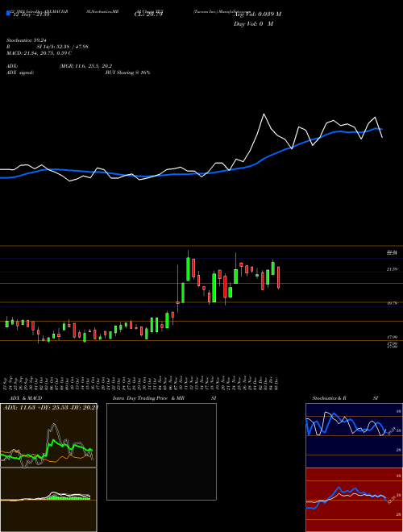Click 'Intra Day Trading Price & MR' panel title
The height and width of the screenshot is (532, 403).
[148, 398]
